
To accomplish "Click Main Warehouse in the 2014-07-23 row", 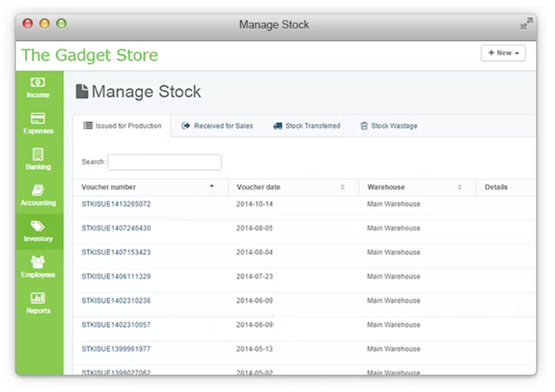I will tap(393, 276).
